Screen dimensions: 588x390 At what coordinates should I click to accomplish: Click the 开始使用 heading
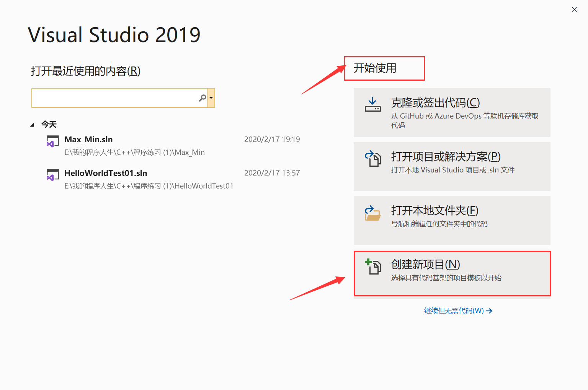point(375,68)
